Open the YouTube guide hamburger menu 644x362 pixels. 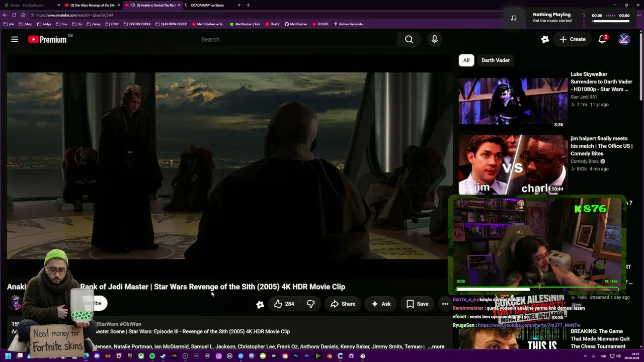pyautogui.click(x=15, y=39)
